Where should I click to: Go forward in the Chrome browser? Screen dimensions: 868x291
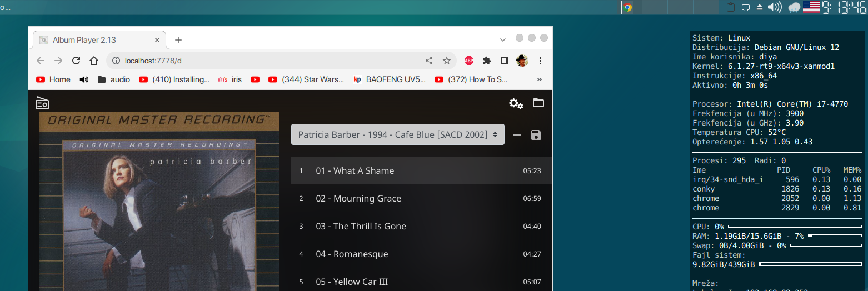[x=58, y=61]
